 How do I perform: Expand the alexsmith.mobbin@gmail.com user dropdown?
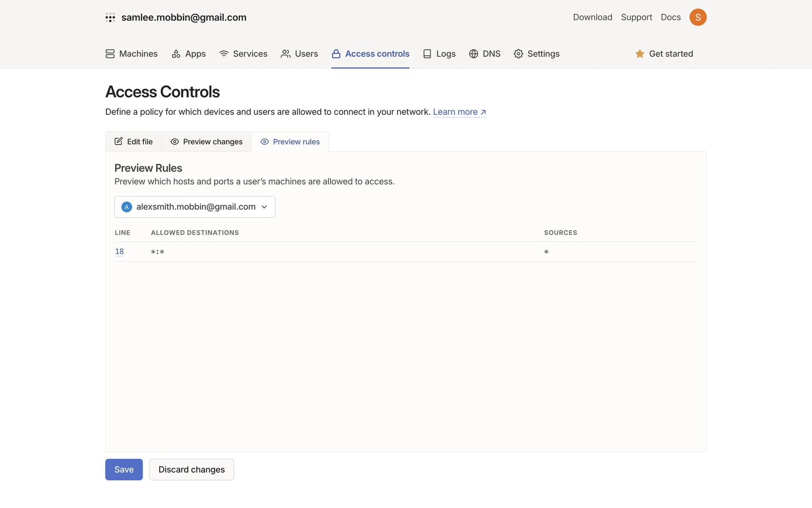pyautogui.click(x=195, y=207)
